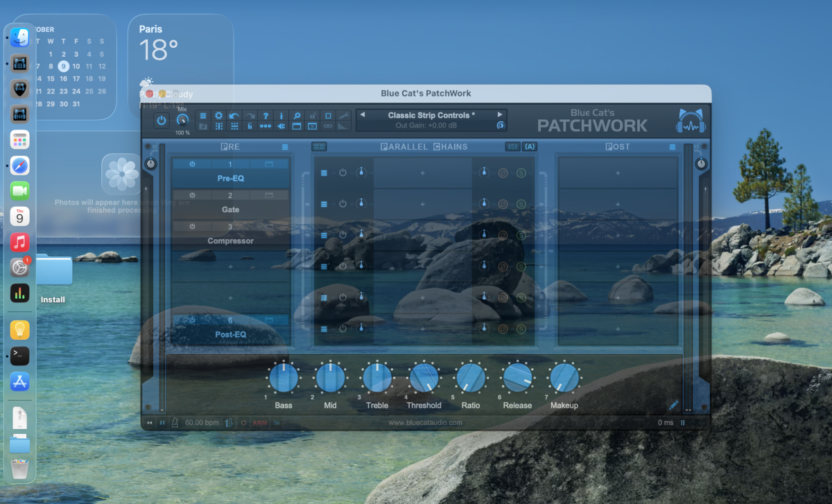Select the Post-EQ plugin slot
The height and width of the screenshot is (504, 832).
click(x=230, y=334)
